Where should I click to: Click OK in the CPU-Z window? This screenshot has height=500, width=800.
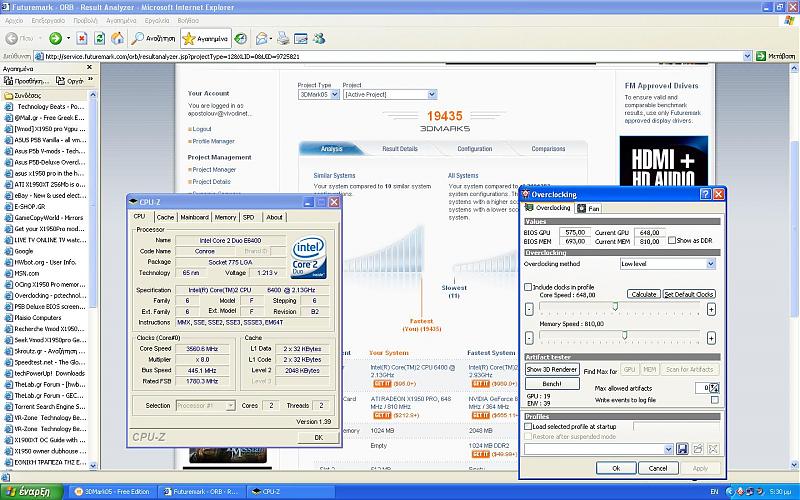tap(318, 437)
